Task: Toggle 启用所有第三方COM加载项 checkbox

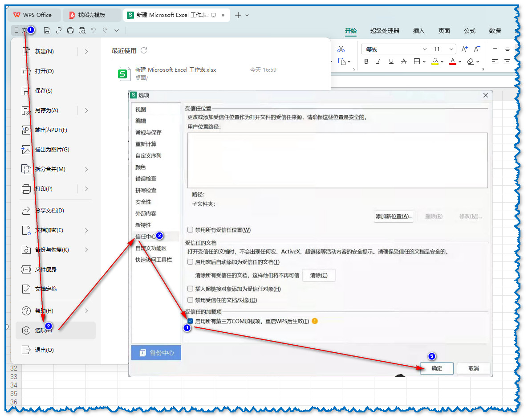Action: (190, 321)
